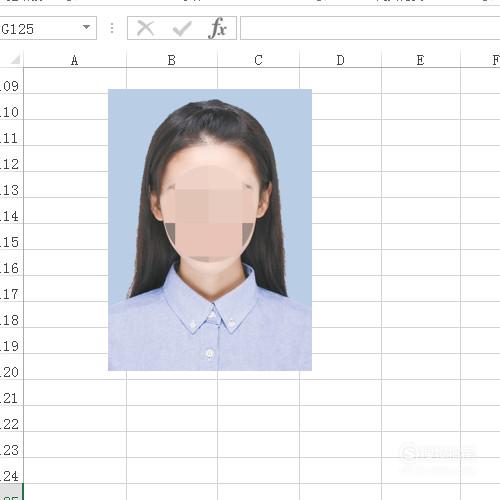Click into the formula bar input
This screenshot has height=500, width=500.
[x=370, y=28]
